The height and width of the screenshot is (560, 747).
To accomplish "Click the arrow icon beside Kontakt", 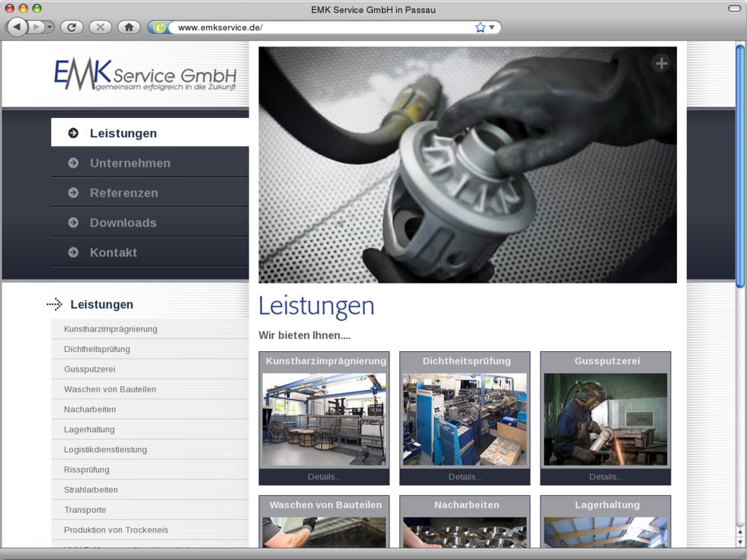I will [x=73, y=252].
